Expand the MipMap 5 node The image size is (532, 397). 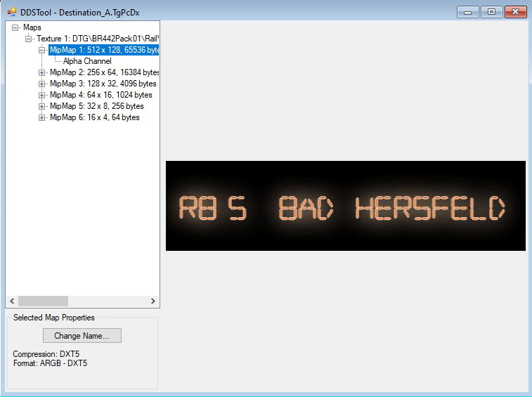coord(41,106)
